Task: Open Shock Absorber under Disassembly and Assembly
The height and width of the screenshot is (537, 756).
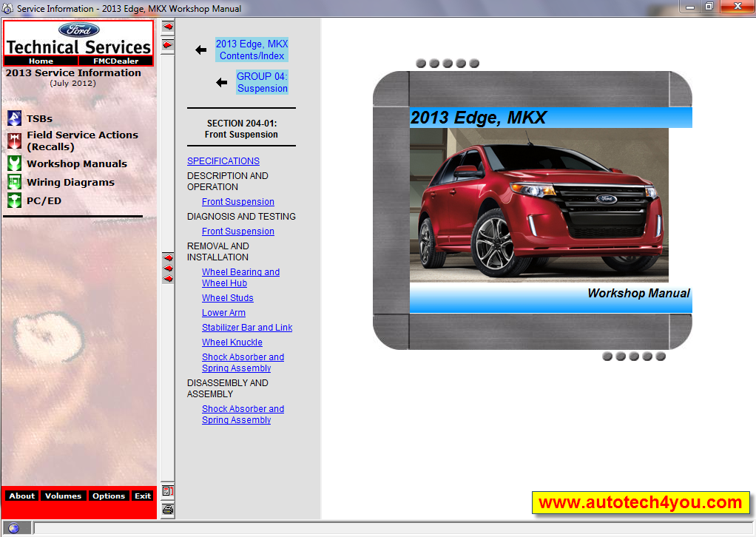Action: (243, 414)
